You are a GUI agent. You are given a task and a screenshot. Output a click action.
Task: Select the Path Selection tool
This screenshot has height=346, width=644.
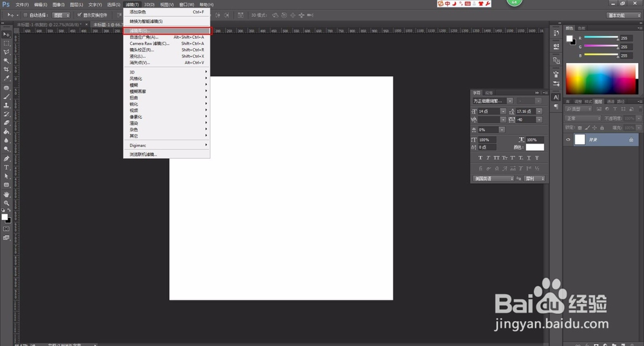[x=6, y=176]
